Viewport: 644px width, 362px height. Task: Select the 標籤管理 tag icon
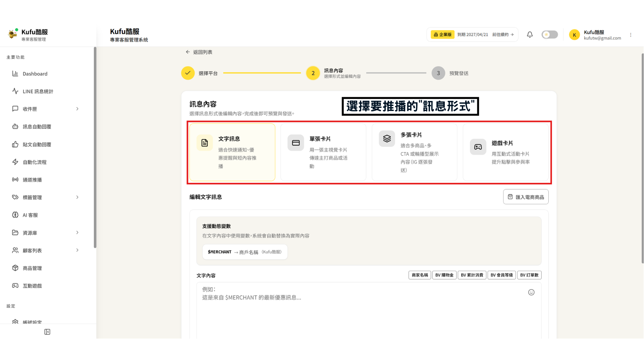[x=15, y=197]
